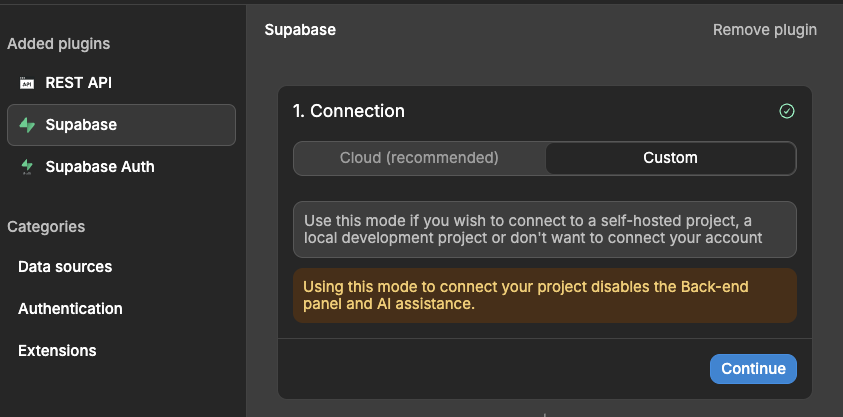Click the REST API plugin icon
Image resolution: width=843 pixels, height=417 pixels.
tap(27, 83)
